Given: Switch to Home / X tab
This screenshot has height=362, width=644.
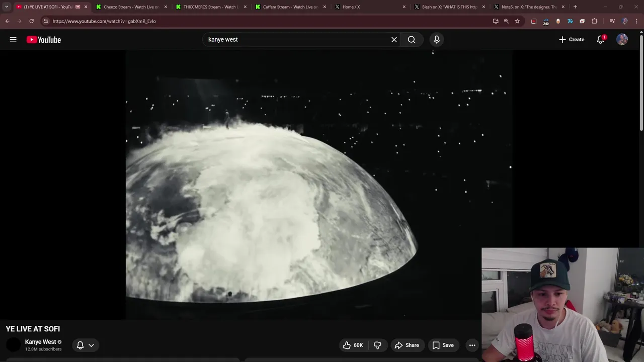Looking at the screenshot, I should click(369, 7).
